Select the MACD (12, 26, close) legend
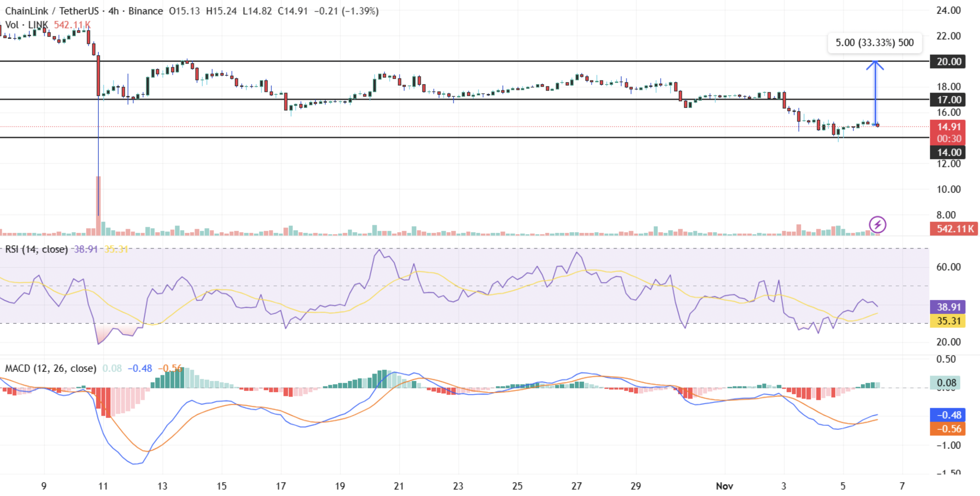Screen dimensions: 980x496 click(x=50, y=368)
